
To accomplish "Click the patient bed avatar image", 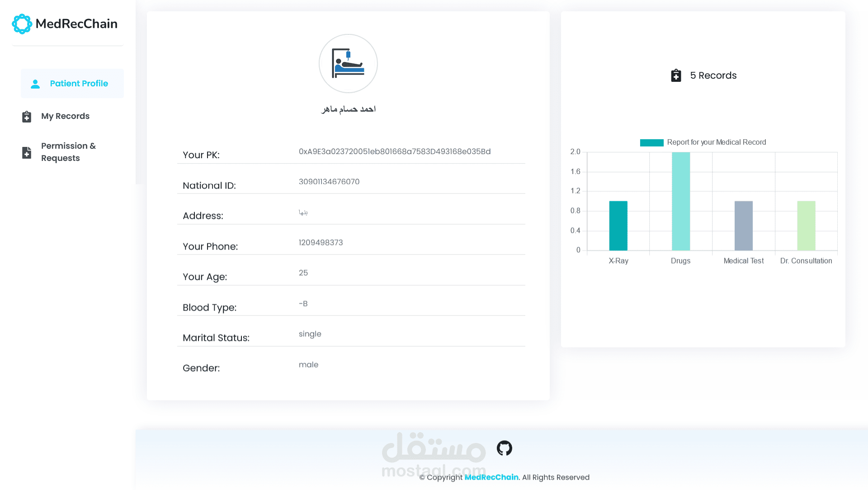I will 348,64.
